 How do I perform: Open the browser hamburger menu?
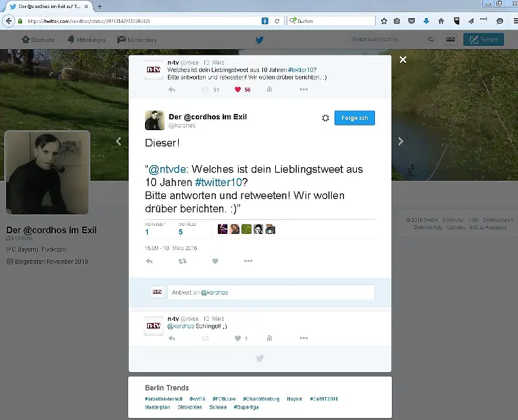[515, 21]
